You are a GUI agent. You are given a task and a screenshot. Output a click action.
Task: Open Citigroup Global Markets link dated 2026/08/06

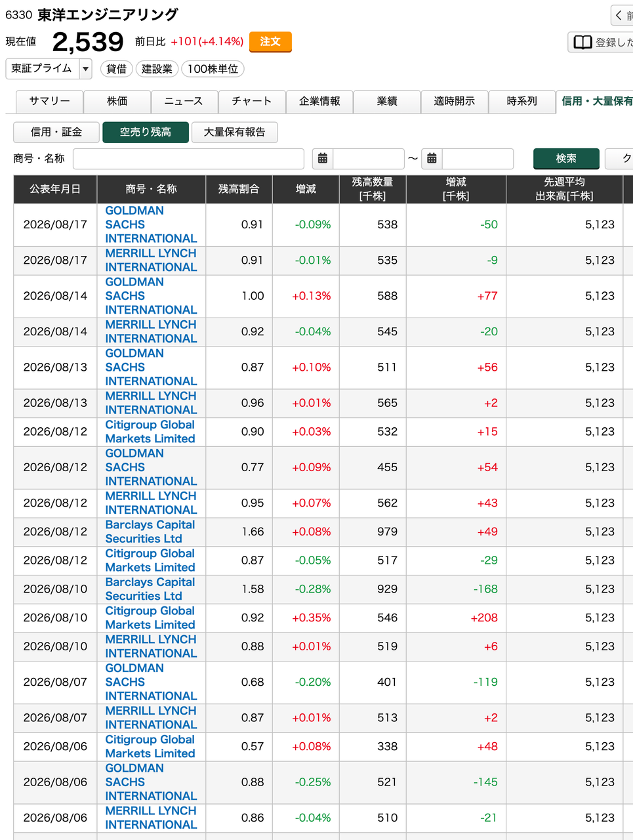(150, 747)
